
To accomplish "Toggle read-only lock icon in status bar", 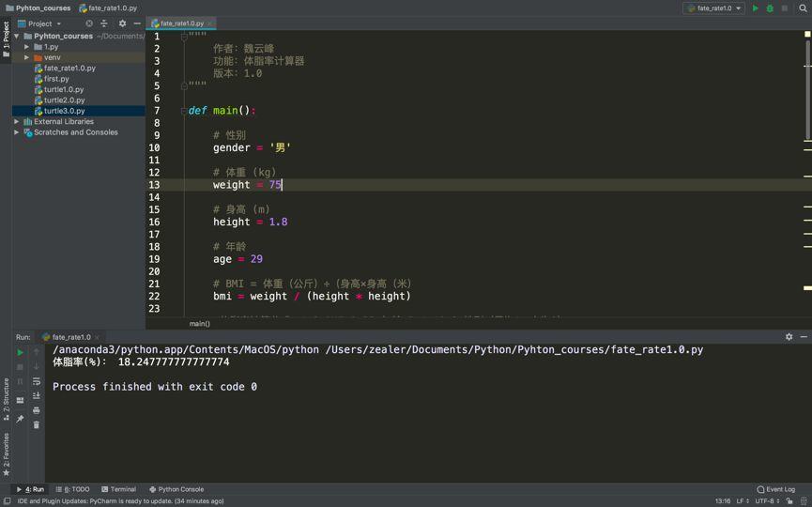I will (789, 500).
